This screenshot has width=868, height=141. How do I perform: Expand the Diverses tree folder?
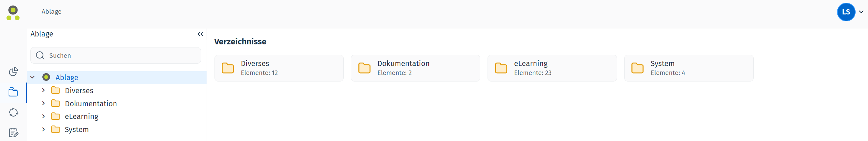(x=43, y=90)
